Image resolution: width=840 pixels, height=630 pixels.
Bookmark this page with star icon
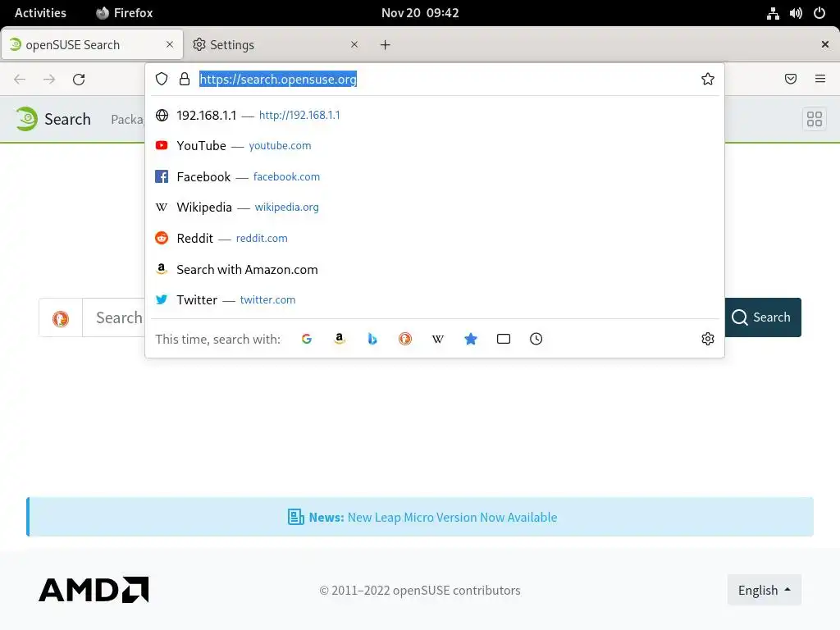pos(708,80)
